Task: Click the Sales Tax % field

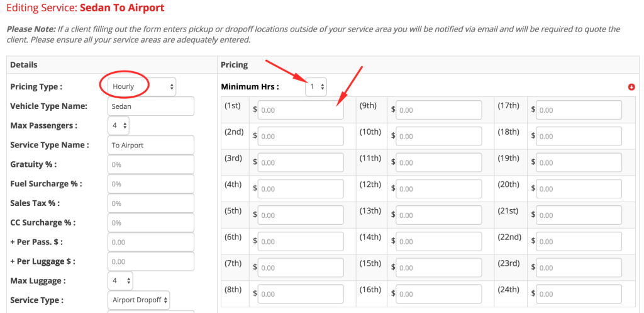Action: [151, 203]
